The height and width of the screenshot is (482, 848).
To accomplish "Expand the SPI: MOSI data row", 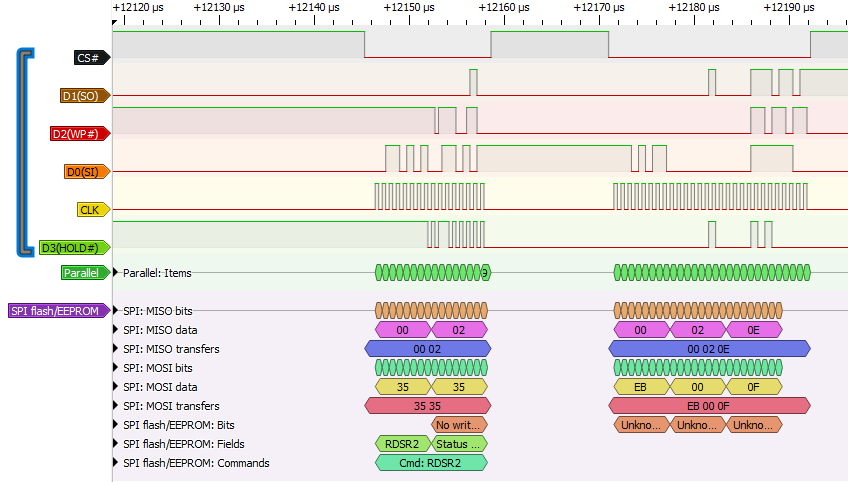I will pos(115,386).
